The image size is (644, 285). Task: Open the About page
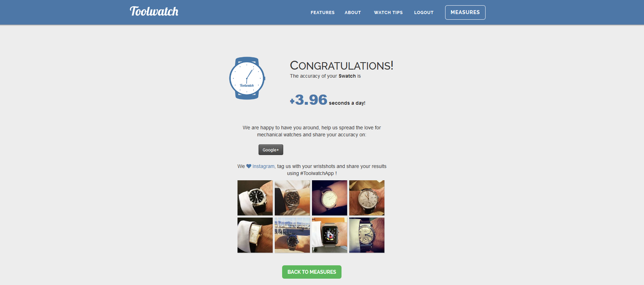353,12
